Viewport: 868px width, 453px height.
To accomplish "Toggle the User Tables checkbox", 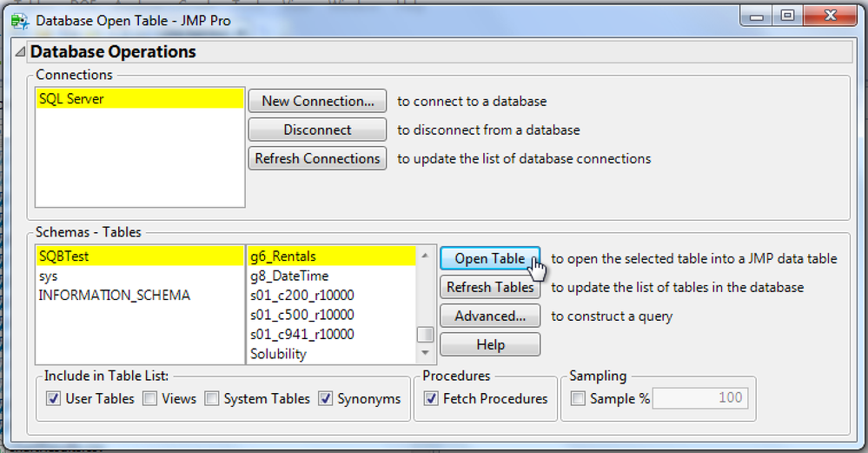I will (x=53, y=398).
